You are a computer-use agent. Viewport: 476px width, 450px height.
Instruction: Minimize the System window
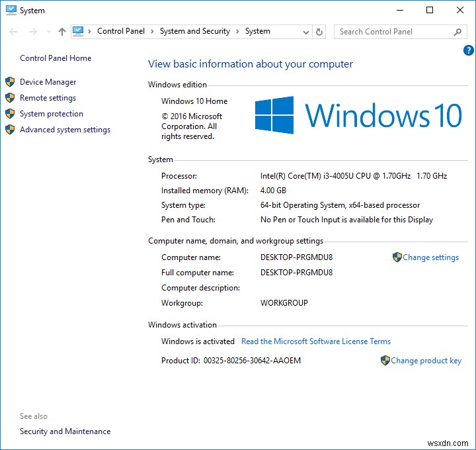pos(400,11)
